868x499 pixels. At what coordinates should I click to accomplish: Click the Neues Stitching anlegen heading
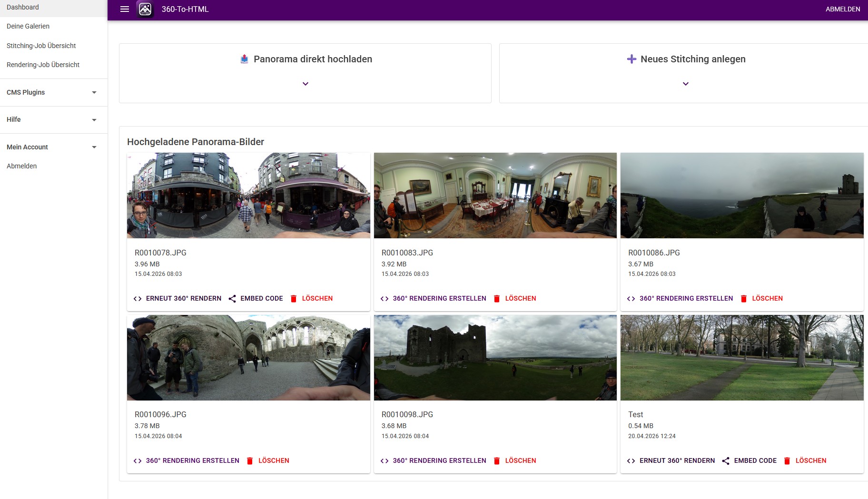tap(693, 59)
